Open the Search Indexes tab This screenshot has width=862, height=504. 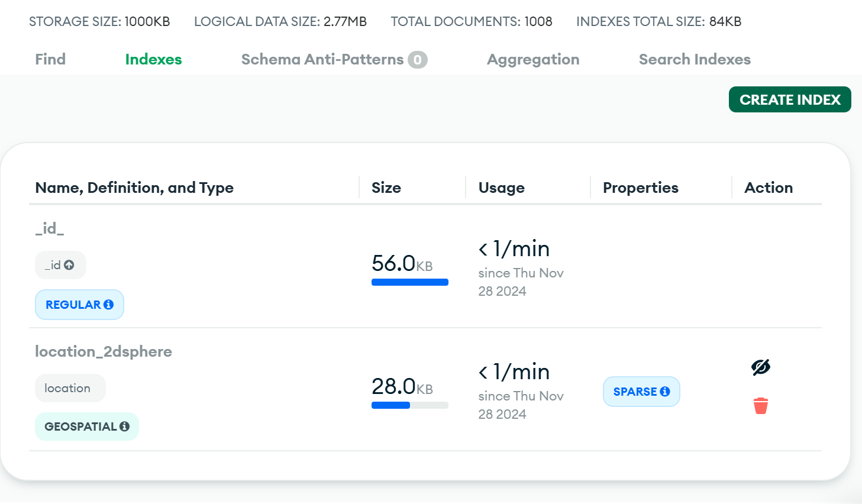[694, 60]
